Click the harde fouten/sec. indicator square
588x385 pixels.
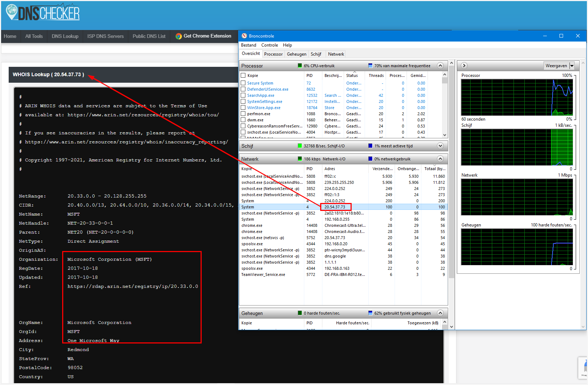pyautogui.click(x=300, y=313)
